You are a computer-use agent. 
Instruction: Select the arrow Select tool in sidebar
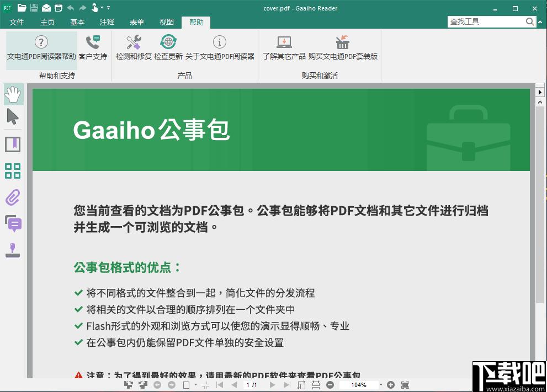13,117
